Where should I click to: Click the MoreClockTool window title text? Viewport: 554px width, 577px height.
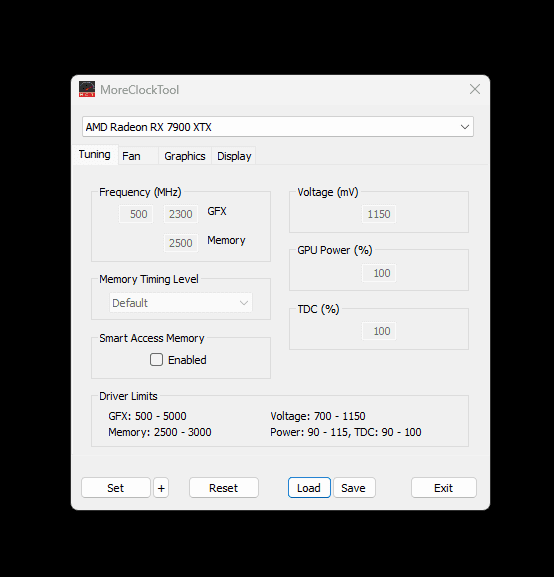(140, 90)
